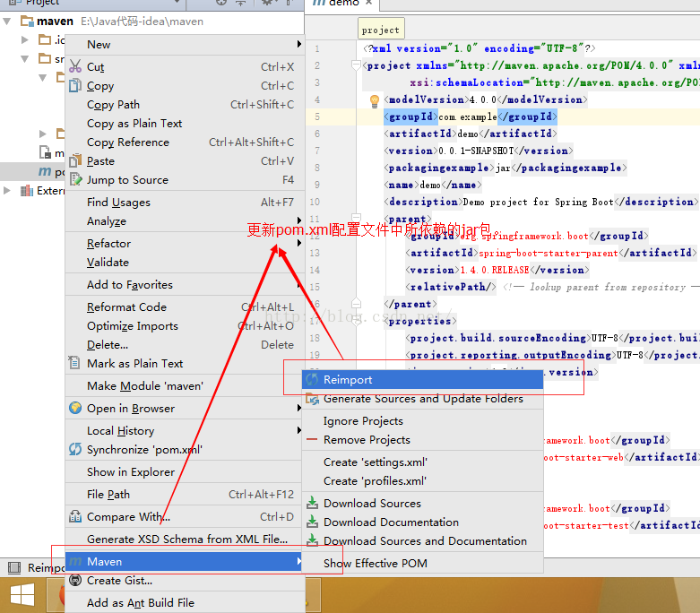Image resolution: width=700 pixels, height=613 pixels.
Task: Open the Maven menu entry
Action: click(x=185, y=561)
